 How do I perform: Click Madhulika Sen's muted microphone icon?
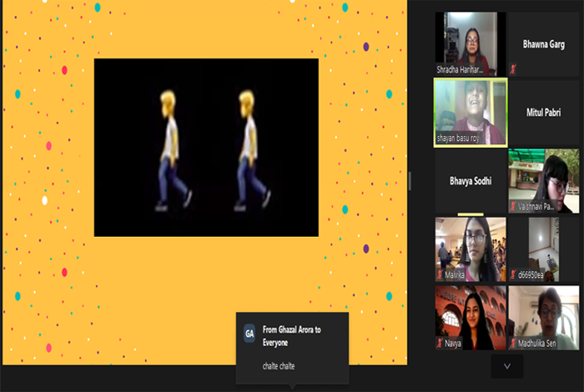click(x=513, y=344)
